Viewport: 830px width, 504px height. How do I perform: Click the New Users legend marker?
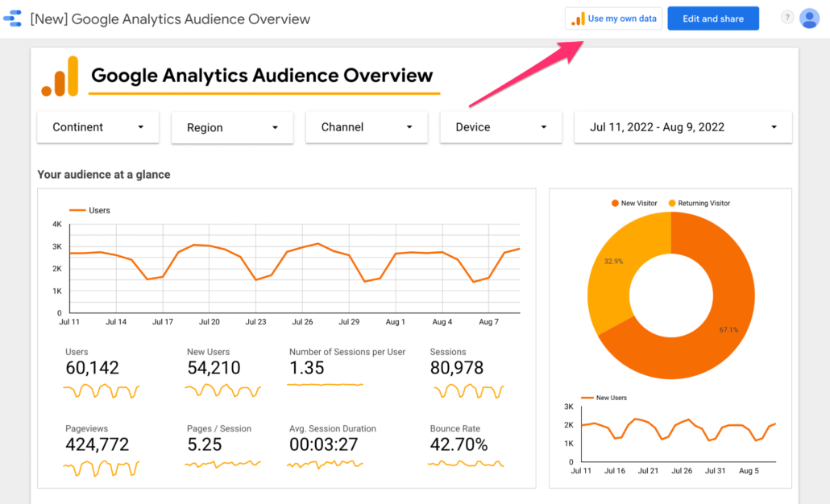coord(588,397)
